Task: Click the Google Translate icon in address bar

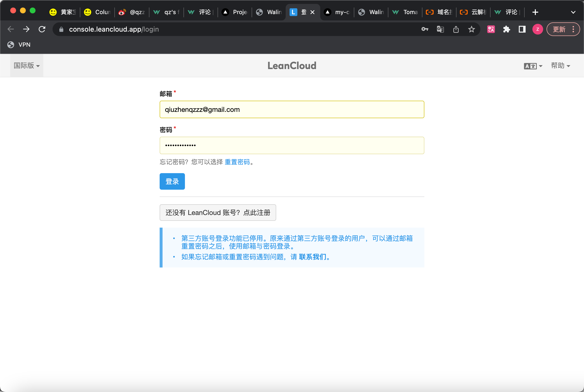Action: coord(440,29)
